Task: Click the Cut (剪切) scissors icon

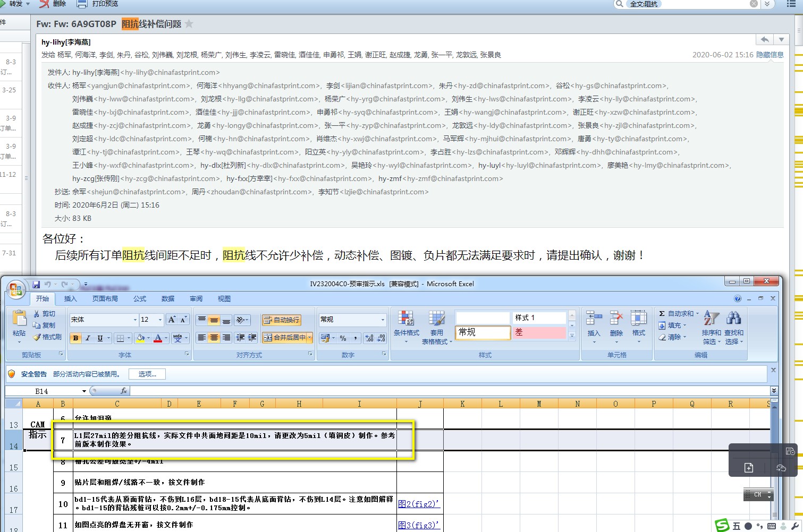Action: (x=36, y=314)
